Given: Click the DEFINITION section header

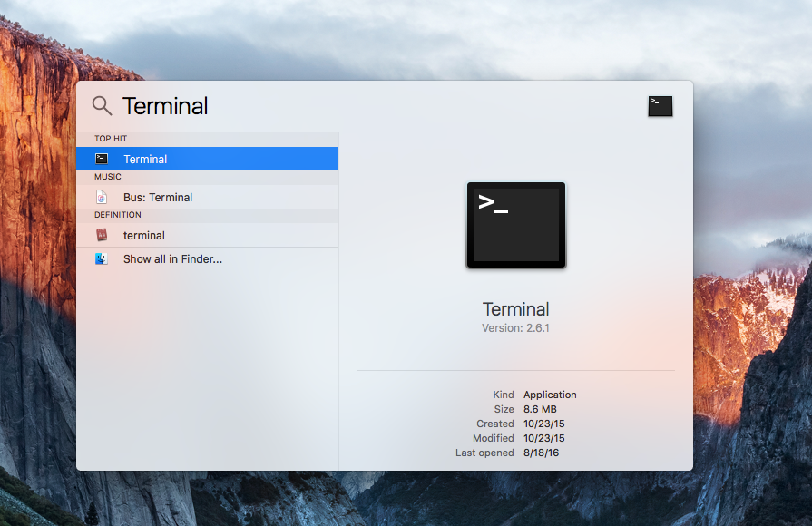Looking at the screenshot, I should [118, 215].
